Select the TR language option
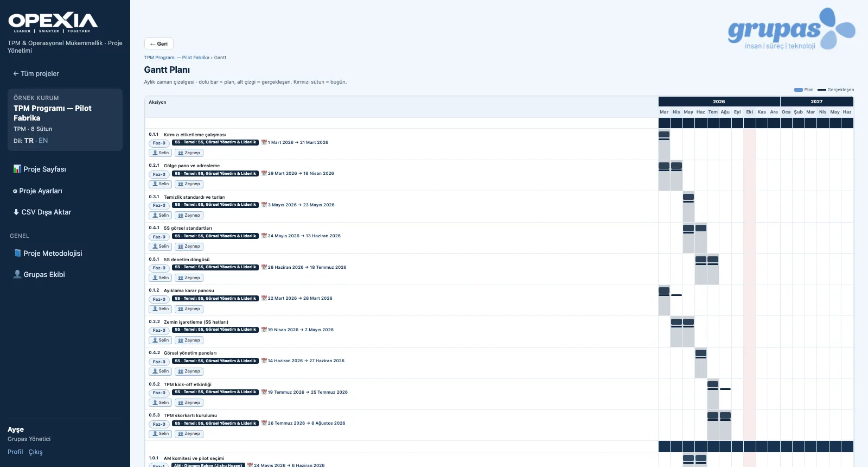The height and width of the screenshot is (467, 868). pos(29,140)
